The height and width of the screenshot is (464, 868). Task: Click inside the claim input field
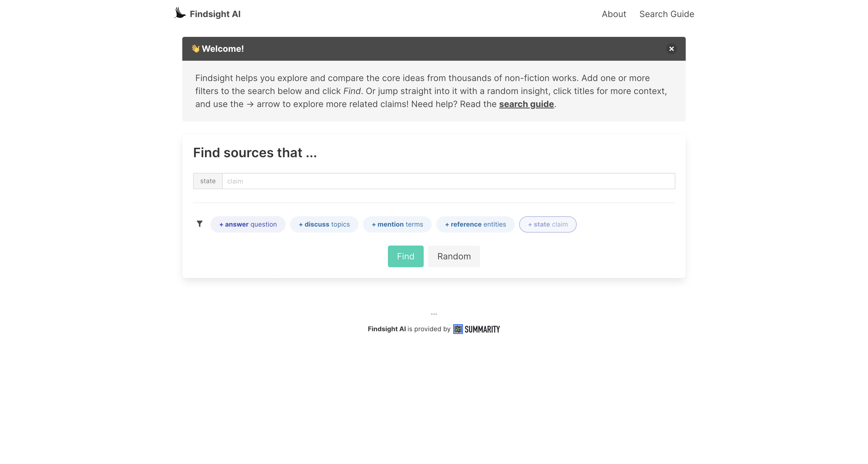[448, 181]
